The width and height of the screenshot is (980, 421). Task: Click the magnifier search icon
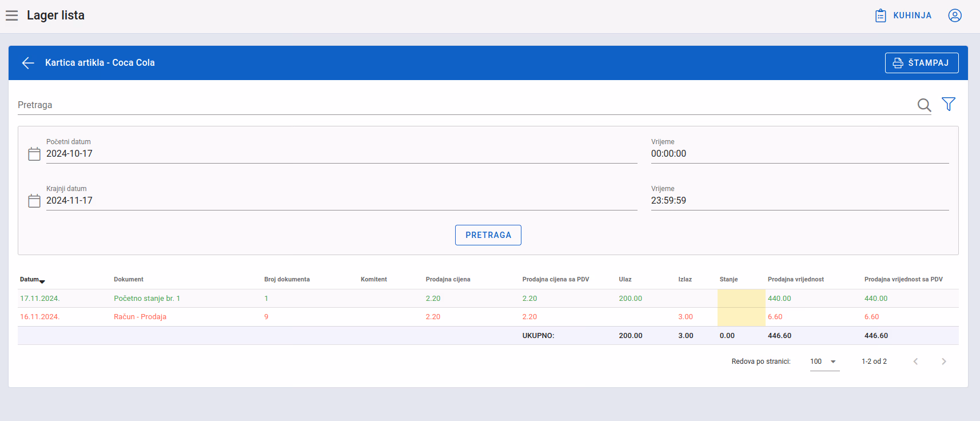(x=924, y=105)
